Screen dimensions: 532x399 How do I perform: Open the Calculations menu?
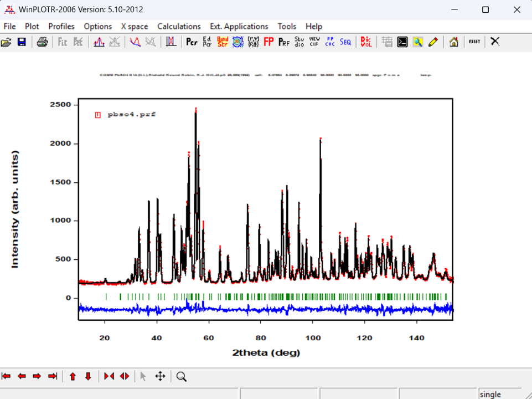pos(179,26)
